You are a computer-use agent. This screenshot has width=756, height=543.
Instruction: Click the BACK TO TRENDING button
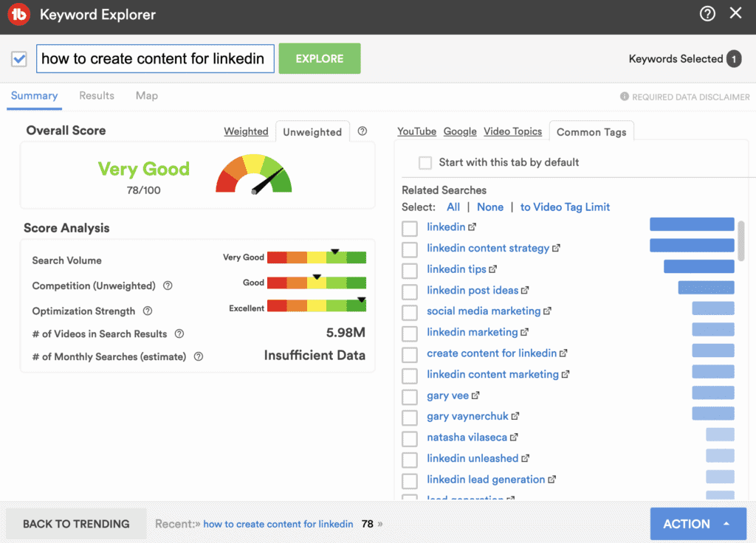(76, 524)
